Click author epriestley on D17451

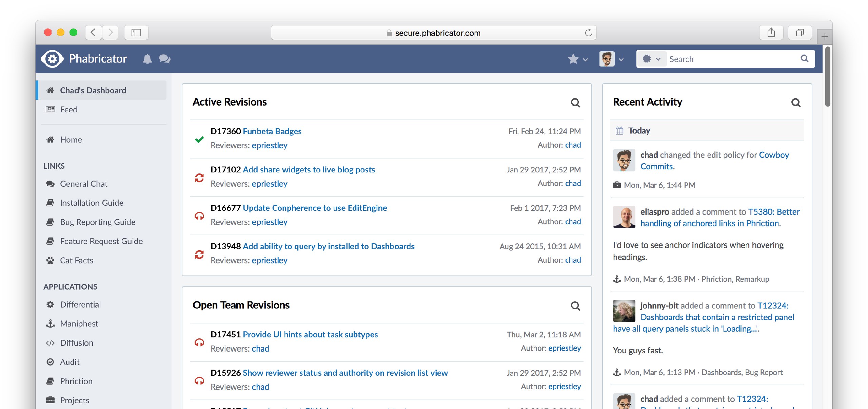click(x=565, y=348)
